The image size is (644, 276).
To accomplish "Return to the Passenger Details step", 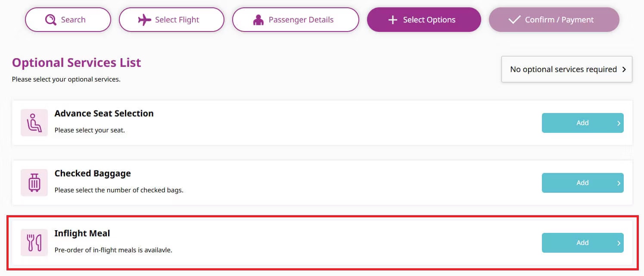I will 296,20.
